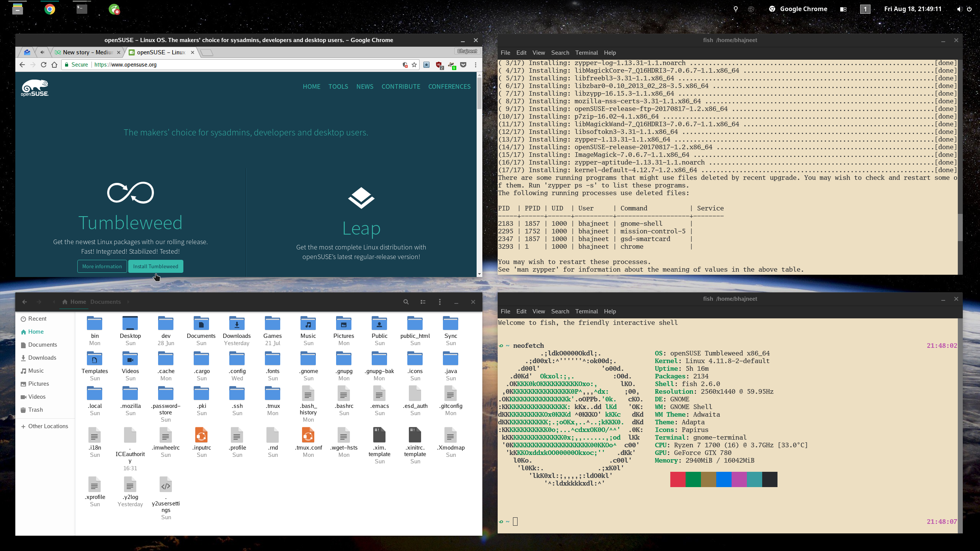
Task: Click the More information link for Tumbleweed
Action: coord(102,266)
